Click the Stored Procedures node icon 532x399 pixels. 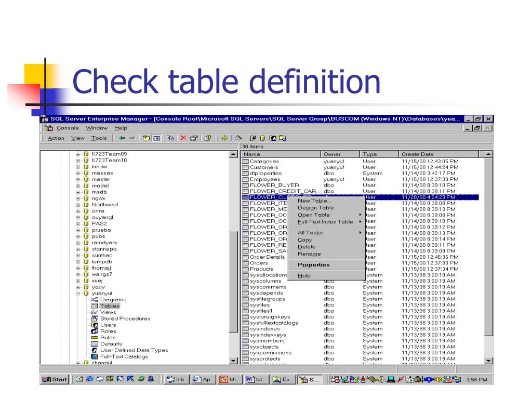95,318
